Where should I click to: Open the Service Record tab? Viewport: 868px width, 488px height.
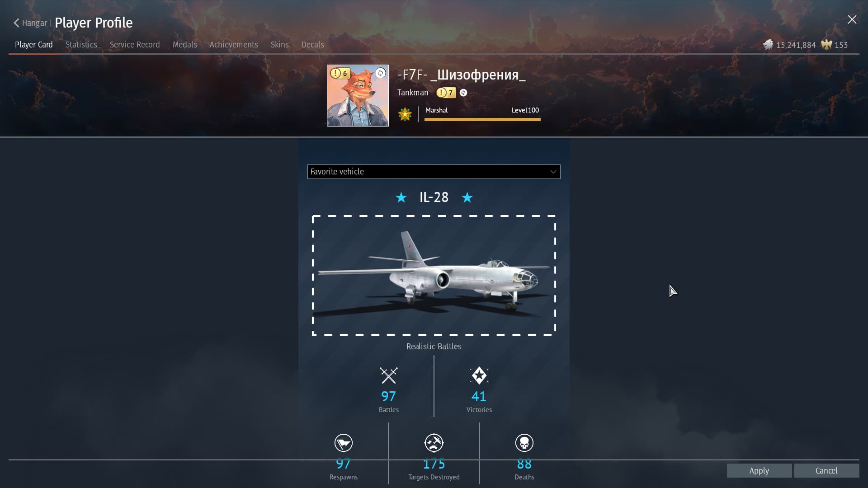point(135,45)
